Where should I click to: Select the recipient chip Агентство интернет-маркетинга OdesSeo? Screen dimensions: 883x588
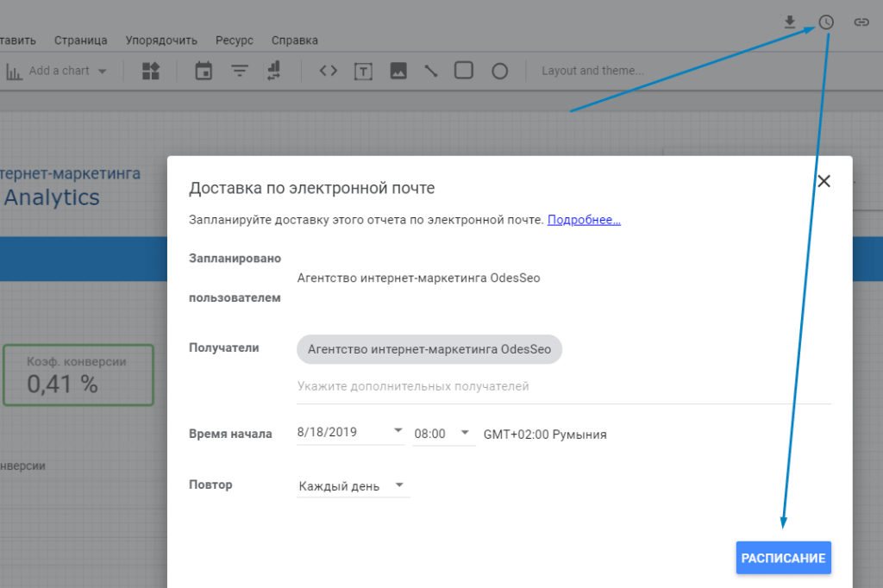[x=429, y=349]
